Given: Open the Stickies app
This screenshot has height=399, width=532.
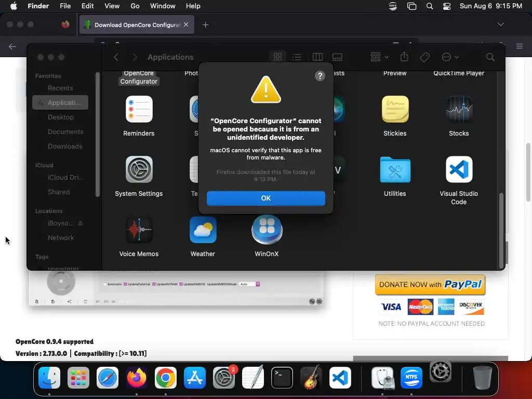Looking at the screenshot, I should point(395,109).
